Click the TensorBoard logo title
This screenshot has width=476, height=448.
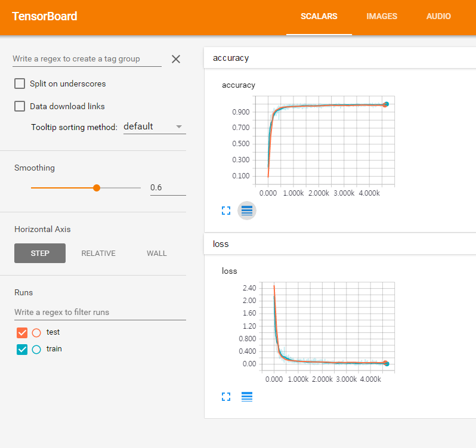45,16
